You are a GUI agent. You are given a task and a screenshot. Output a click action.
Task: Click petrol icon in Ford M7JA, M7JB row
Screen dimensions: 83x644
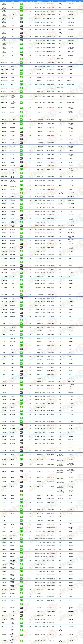coord(21,200)
